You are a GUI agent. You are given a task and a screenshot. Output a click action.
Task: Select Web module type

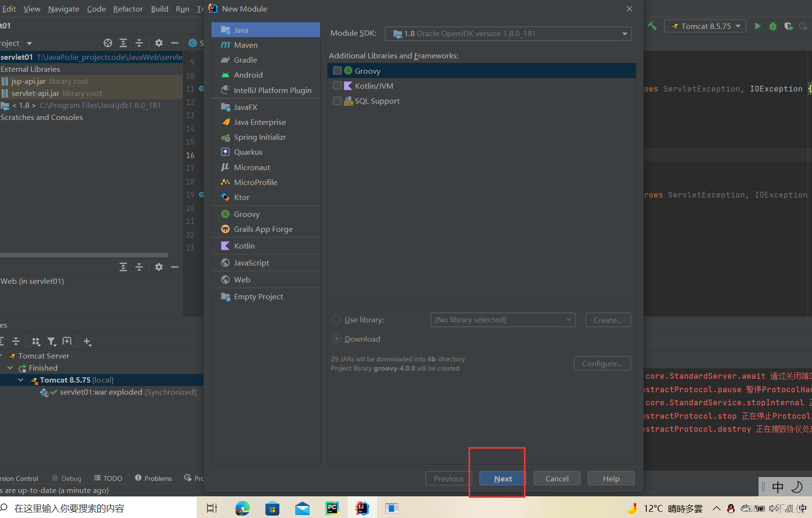coord(266,279)
